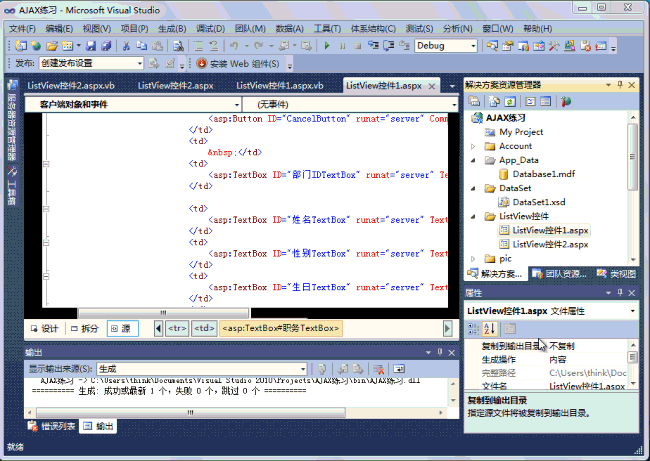Viewport: 650px width, 461px height.
Task: Select ListView控件2.aspx in the tree
Action: 550,245
